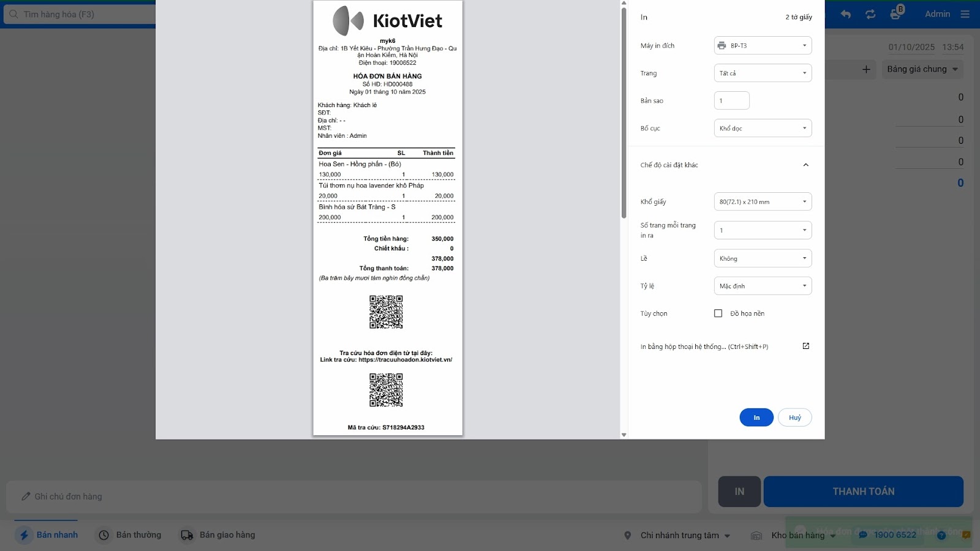Image resolution: width=980 pixels, height=551 pixels.
Task: Open system print dialog via external link icon
Action: click(806, 346)
